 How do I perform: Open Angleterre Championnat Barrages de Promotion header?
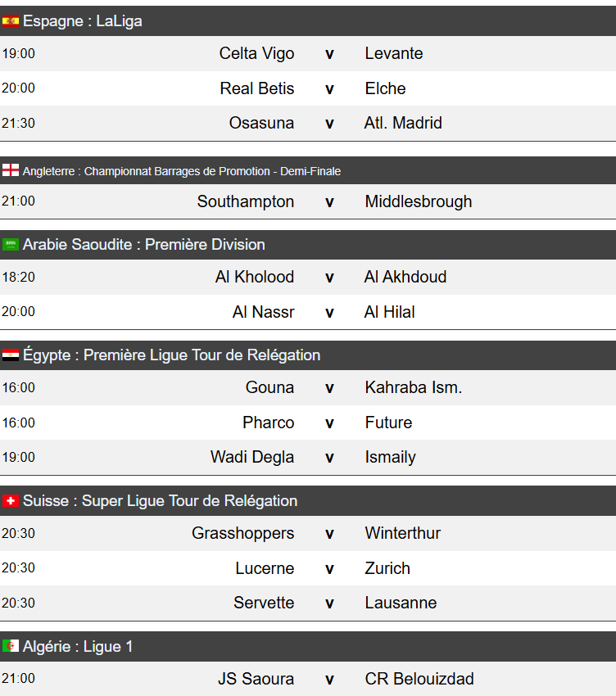coord(308,170)
